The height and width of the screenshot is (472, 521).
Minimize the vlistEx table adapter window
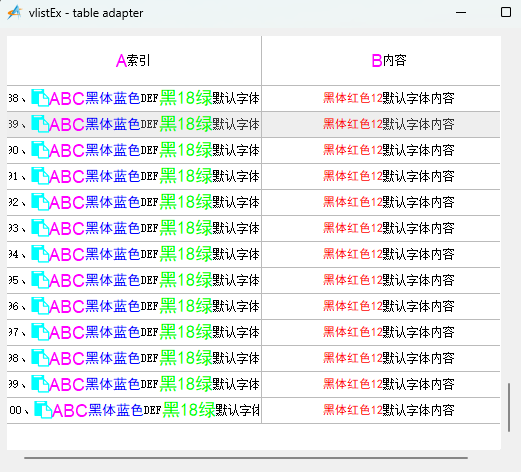click(461, 13)
